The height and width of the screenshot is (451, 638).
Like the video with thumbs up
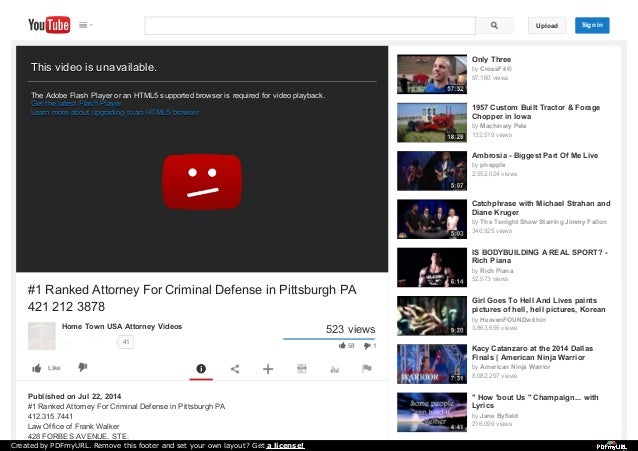tap(46, 368)
